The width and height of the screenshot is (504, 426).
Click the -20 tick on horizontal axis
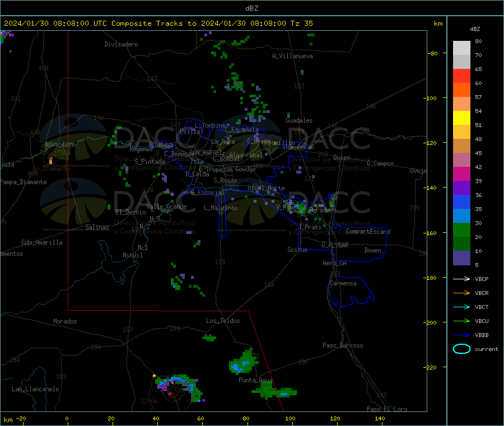tap(21, 418)
